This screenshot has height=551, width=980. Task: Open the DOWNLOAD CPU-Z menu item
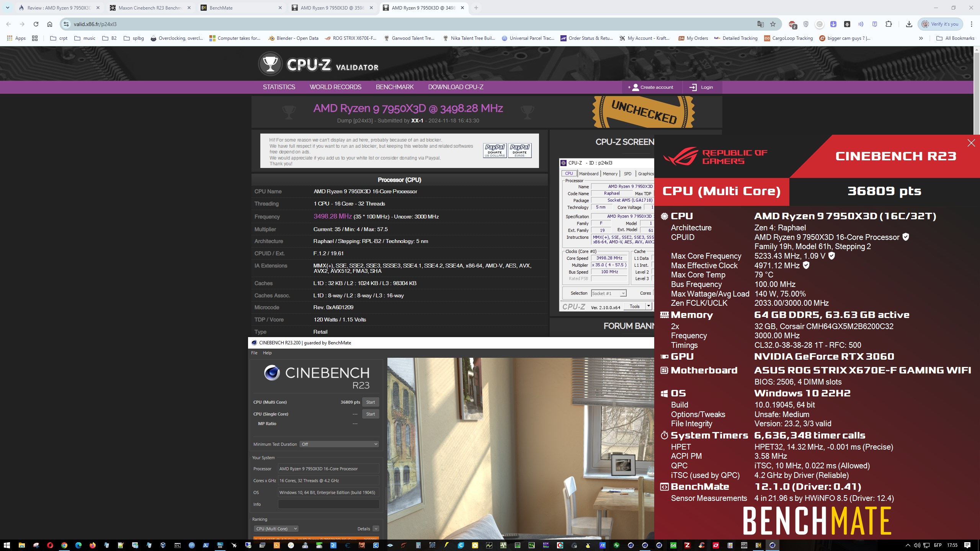(456, 87)
